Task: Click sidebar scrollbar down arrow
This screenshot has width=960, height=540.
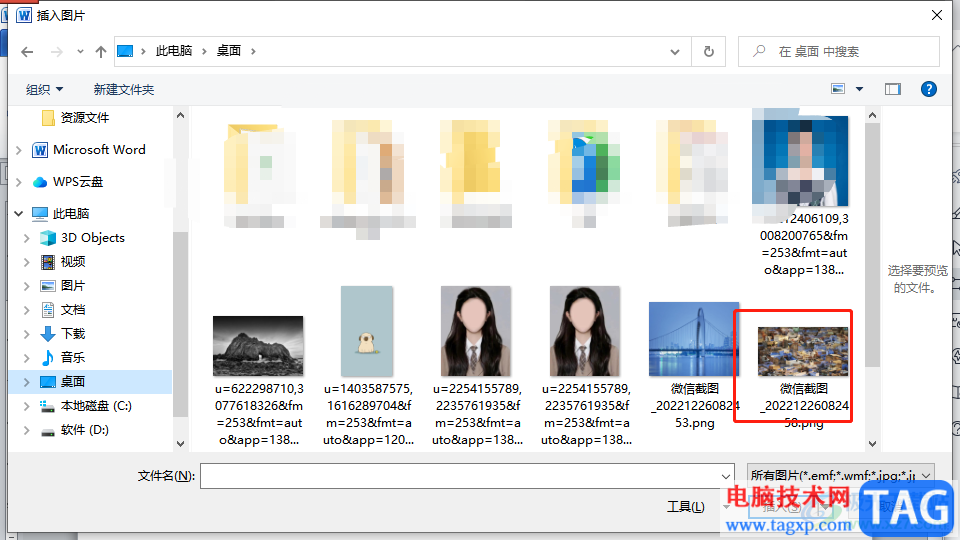Action: (x=180, y=443)
